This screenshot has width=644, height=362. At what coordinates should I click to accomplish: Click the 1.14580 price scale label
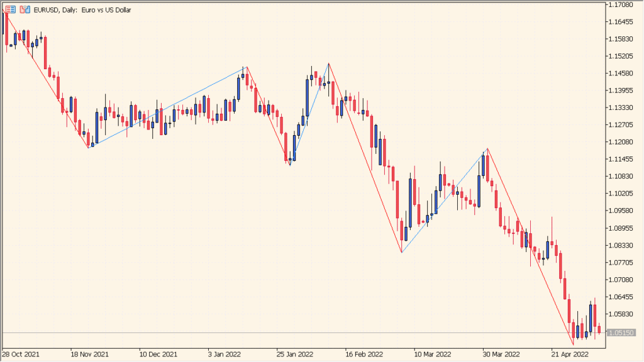tap(621, 74)
